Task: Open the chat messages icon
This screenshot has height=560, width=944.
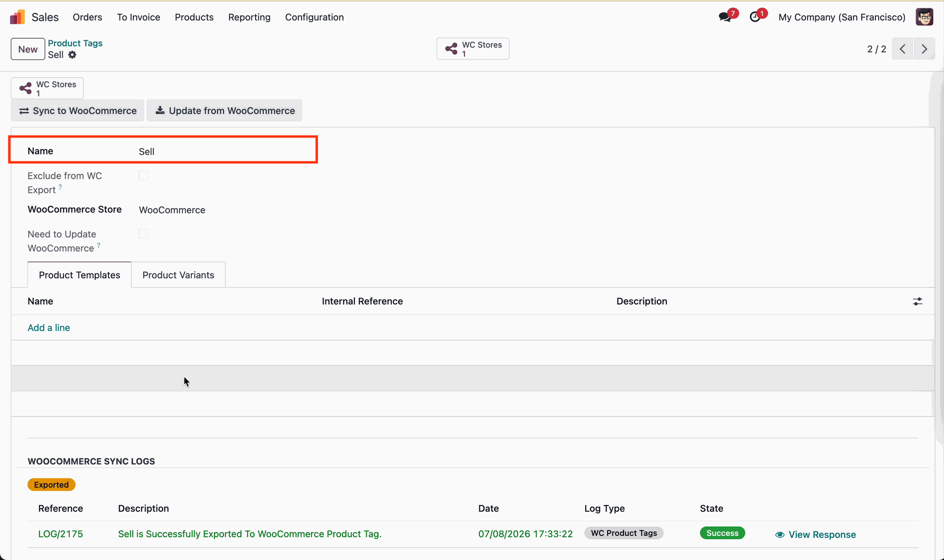Action: [x=725, y=17]
